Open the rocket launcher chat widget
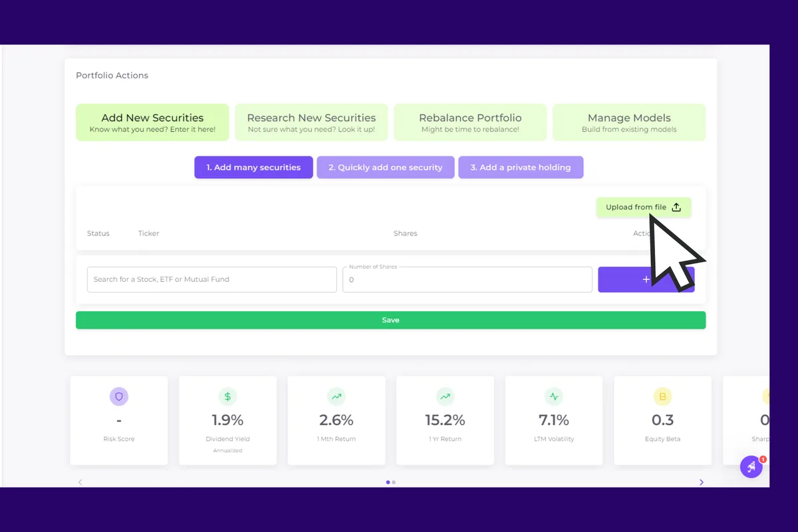The height and width of the screenshot is (532, 798). [751, 467]
